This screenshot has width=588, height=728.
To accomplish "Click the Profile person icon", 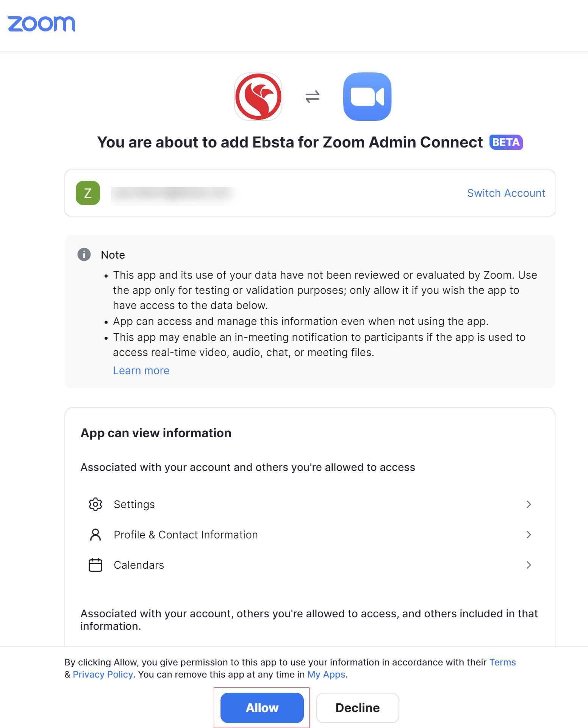I will (95, 535).
